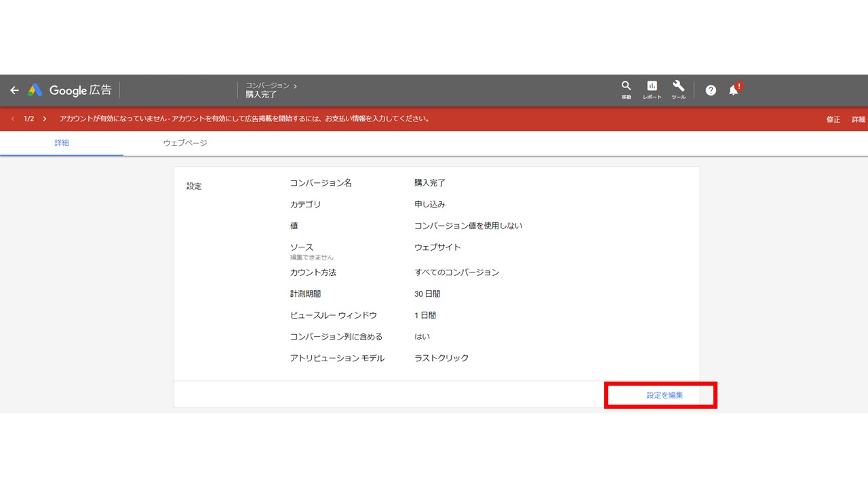868x488 pixels.
Task: Click 修正 in the red alert bar
Action: 833,119
